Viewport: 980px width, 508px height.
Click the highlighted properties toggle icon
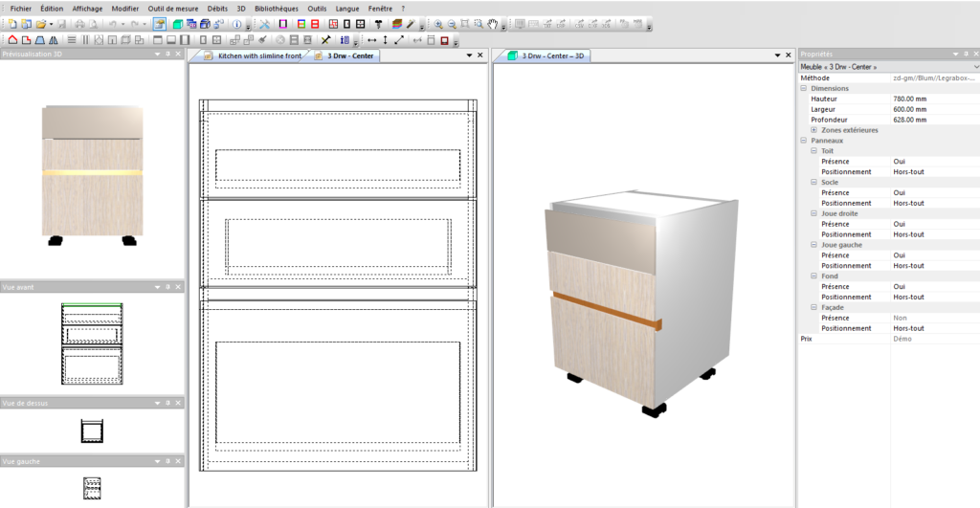160,24
